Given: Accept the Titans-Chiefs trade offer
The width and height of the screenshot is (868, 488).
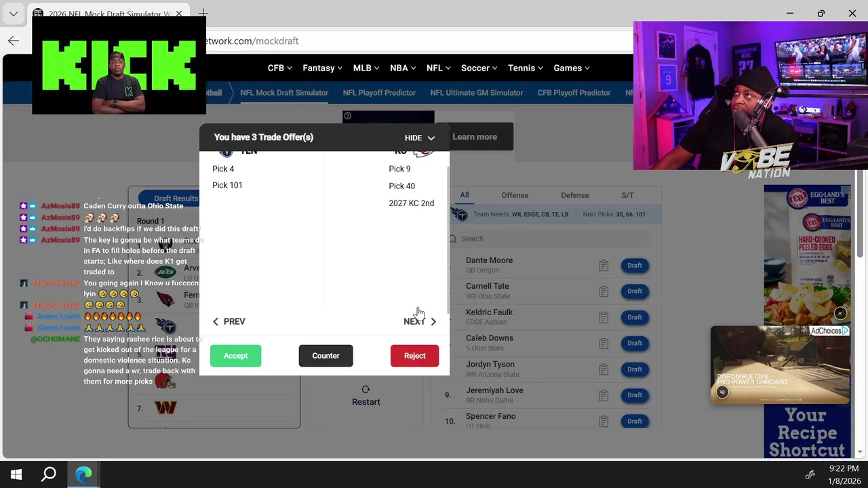Looking at the screenshot, I should tap(235, 356).
